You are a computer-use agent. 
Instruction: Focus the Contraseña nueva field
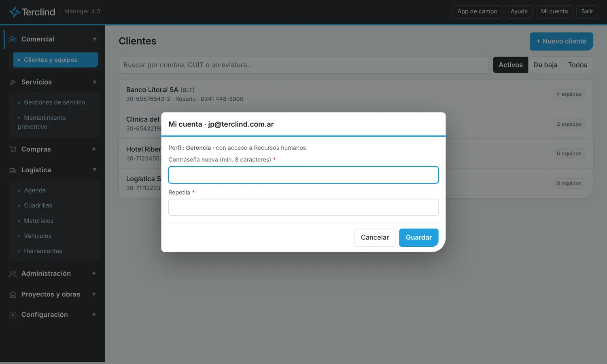(x=303, y=175)
